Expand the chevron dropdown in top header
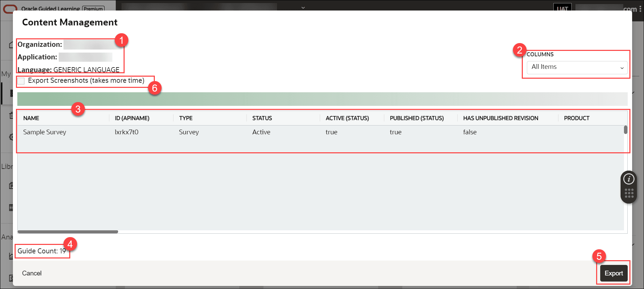The width and height of the screenshot is (644, 289). [303, 7]
